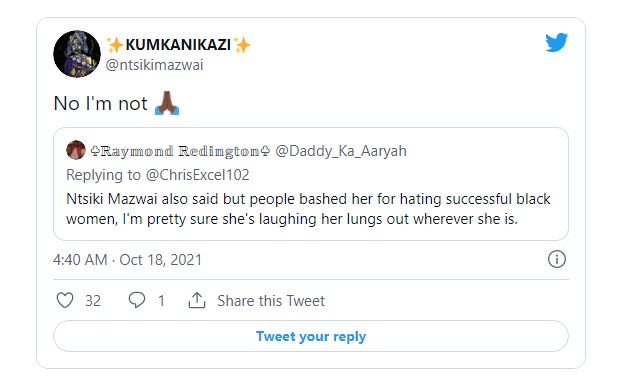Open the tweet info circle icon

pyautogui.click(x=557, y=259)
